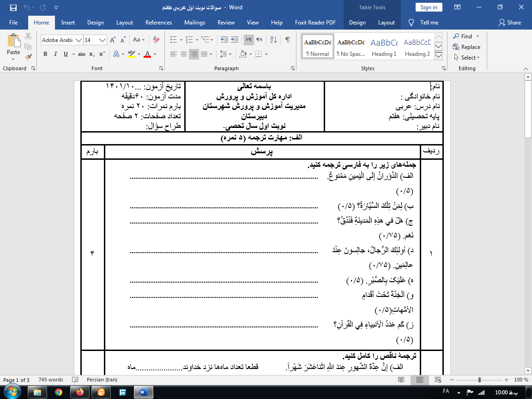The image size is (532, 399).
Task: Apply yellow text highlight color
Action: tap(132, 54)
